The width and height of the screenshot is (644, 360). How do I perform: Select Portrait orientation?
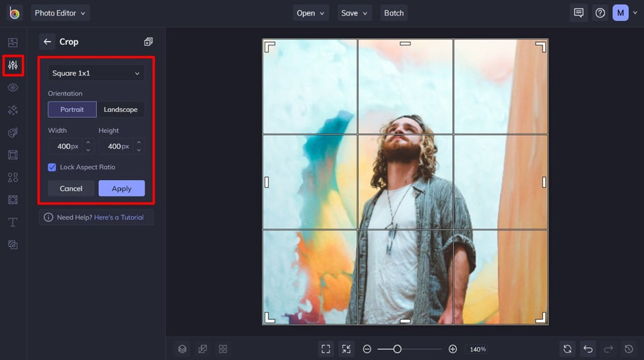[x=72, y=109]
